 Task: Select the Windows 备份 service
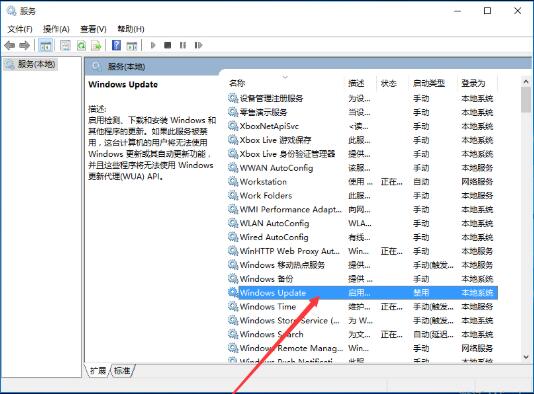(362, 279)
